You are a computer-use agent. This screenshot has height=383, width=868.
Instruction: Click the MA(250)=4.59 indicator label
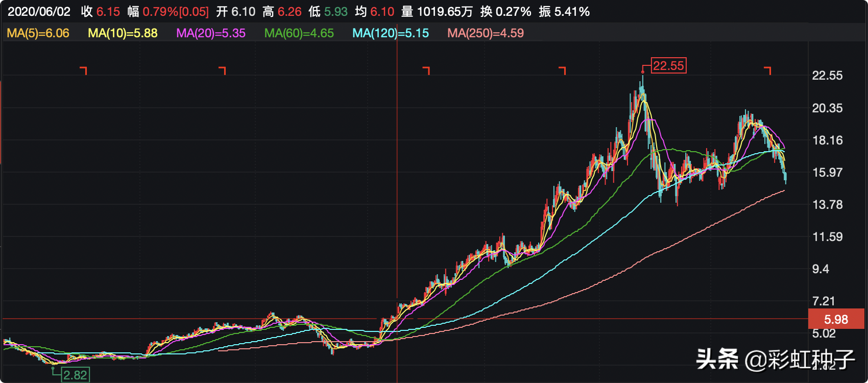click(486, 33)
